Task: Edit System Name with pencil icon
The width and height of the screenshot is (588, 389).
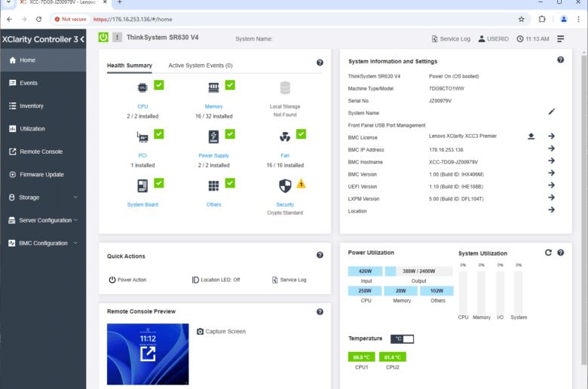Action: [x=551, y=112]
